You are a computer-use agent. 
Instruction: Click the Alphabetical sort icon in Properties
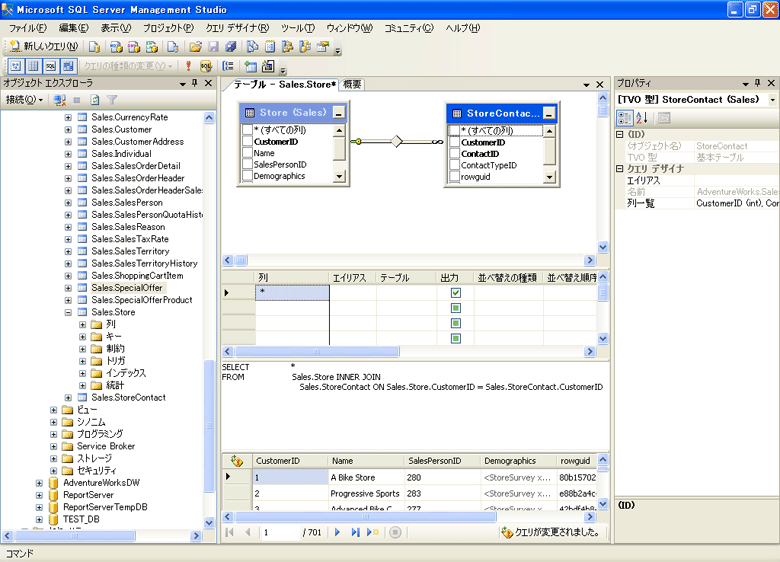[x=642, y=118]
